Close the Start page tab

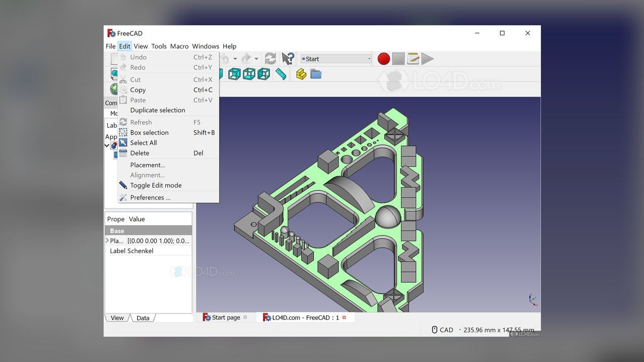[245, 317]
